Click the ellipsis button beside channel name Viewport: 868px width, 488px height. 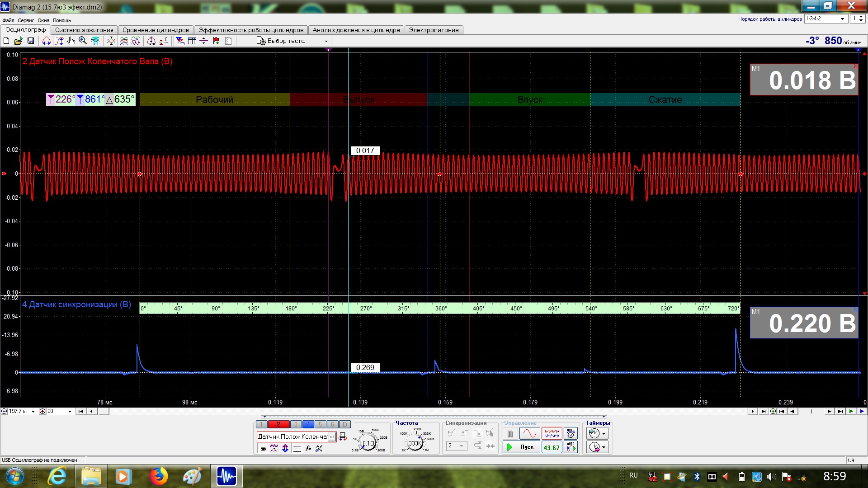[x=332, y=436]
